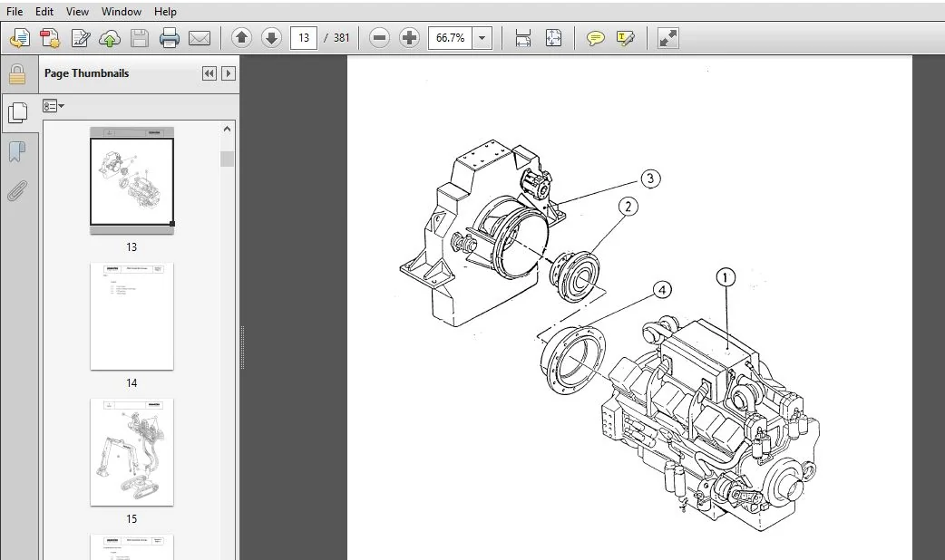Image resolution: width=945 pixels, height=560 pixels.
Task: Click the cloud upload icon
Action: [x=110, y=39]
